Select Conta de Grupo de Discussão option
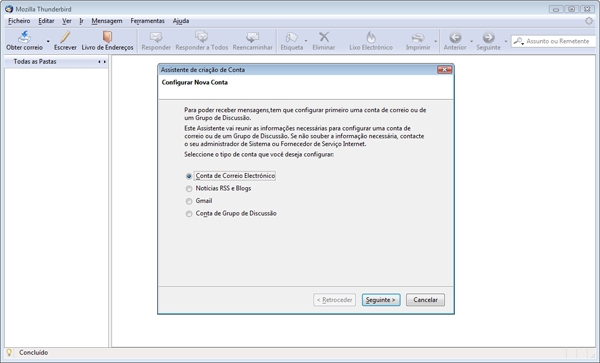600x363 pixels. pyautogui.click(x=231, y=213)
